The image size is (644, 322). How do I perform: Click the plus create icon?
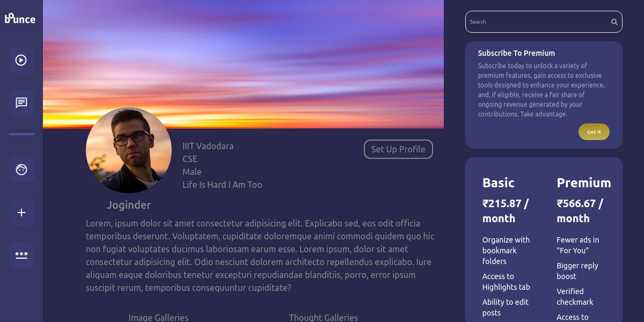pos(21,213)
